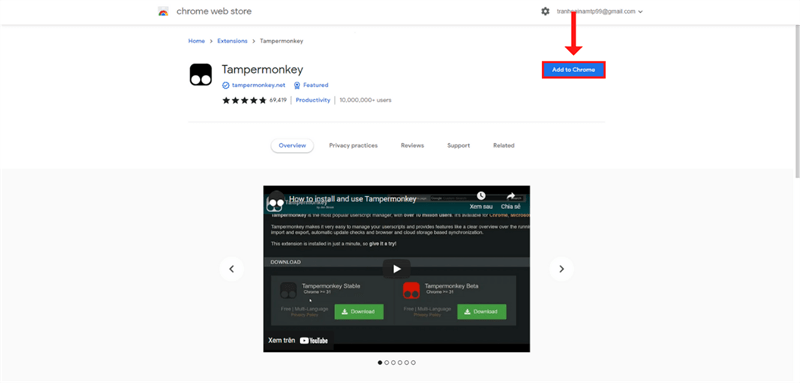This screenshot has height=383, width=800.
Task: Visit the tampermonkey.net publisher link
Action: [258, 85]
